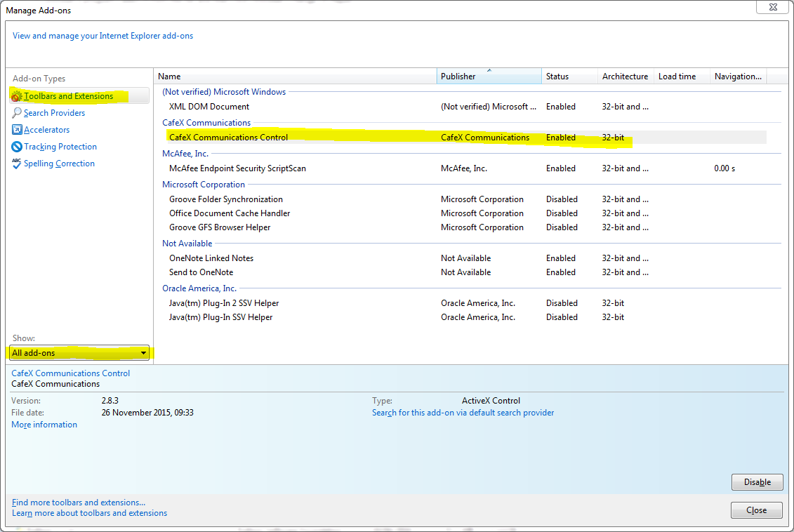This screenshot has height=532, width=794.
Task: Sort the list by Navigation column header
Action: coord(739,77)
